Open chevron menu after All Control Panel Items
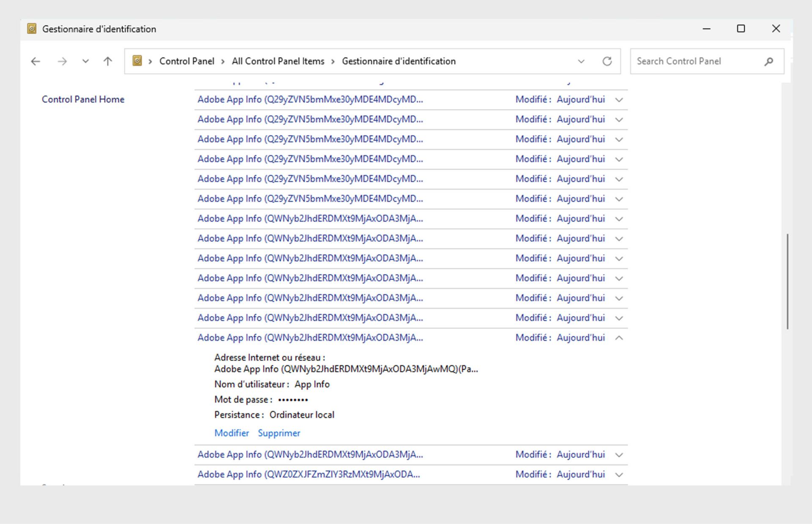The image size is (812, 524). [x=333, y=62]
